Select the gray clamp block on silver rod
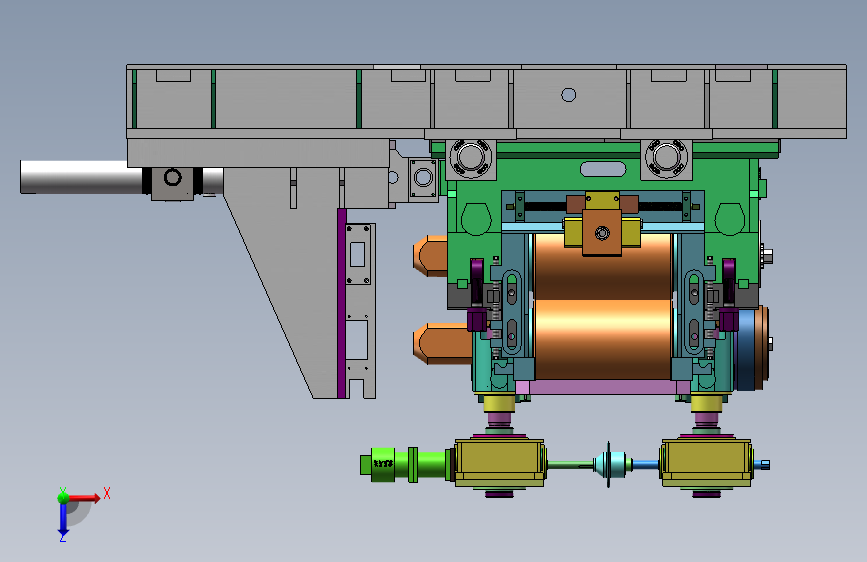Viewport: 867px width, 562px height. tap(172, 184)
